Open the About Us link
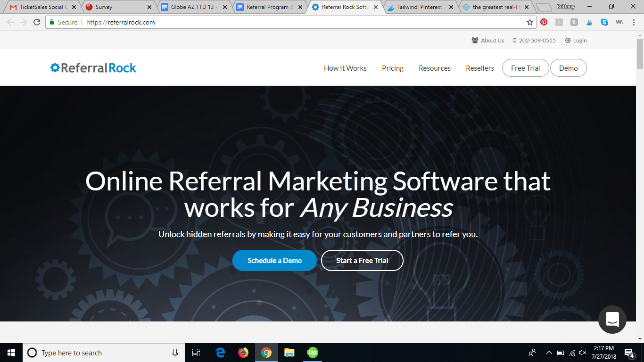This screenshot has width=644, height=362. (488, 41)
